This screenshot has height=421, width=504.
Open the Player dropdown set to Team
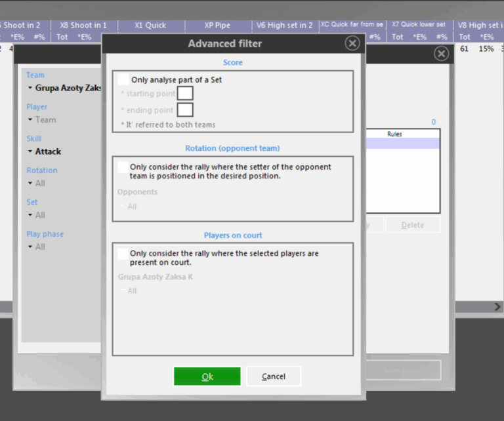tap(42, 120)
